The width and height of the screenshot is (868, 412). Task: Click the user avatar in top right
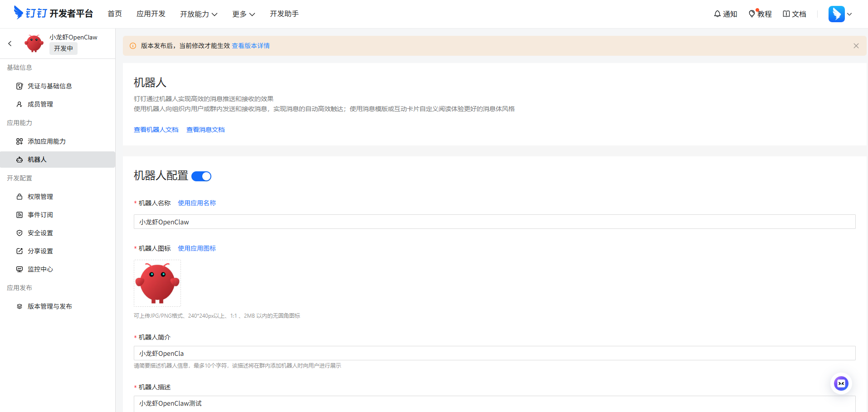[836, 14]
